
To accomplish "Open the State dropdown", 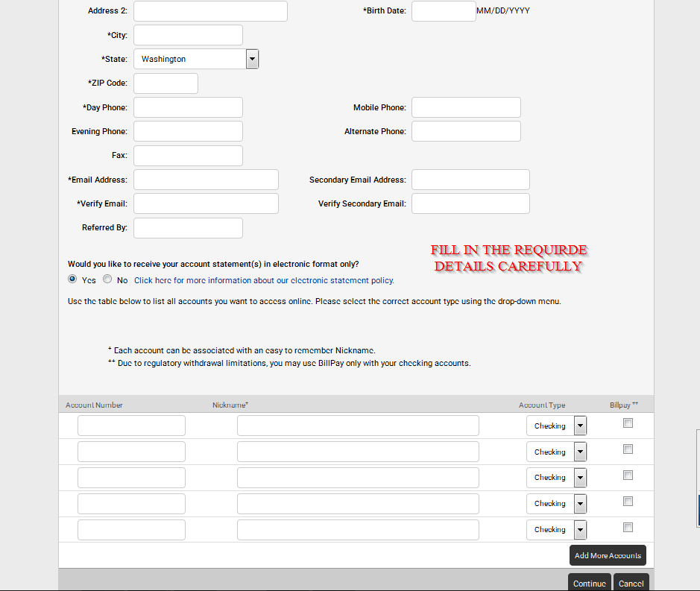I will coord(251,58).
